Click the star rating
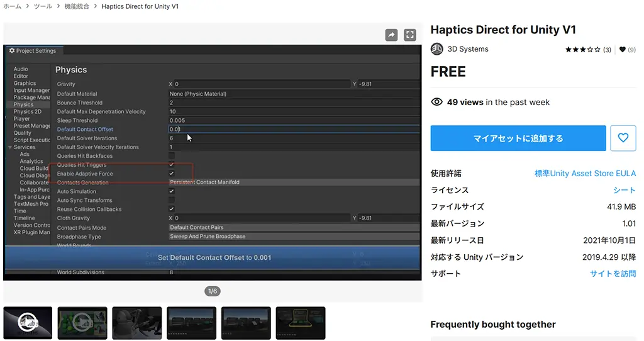 point(582,49)
